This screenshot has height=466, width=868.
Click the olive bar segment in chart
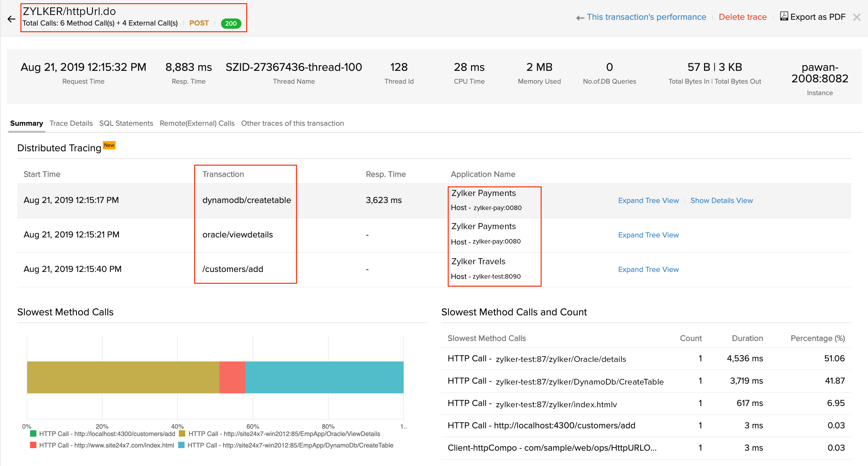[123, 377]
